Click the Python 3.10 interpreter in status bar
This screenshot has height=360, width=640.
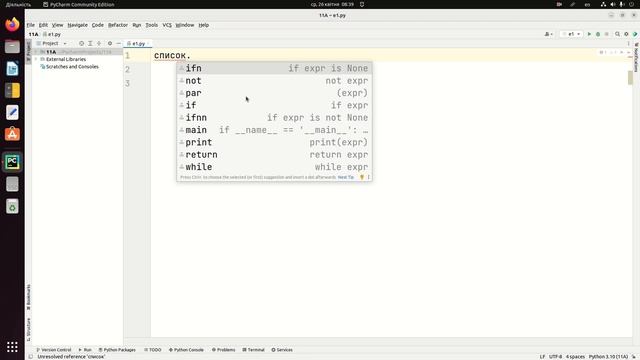(x=608, y=357)
